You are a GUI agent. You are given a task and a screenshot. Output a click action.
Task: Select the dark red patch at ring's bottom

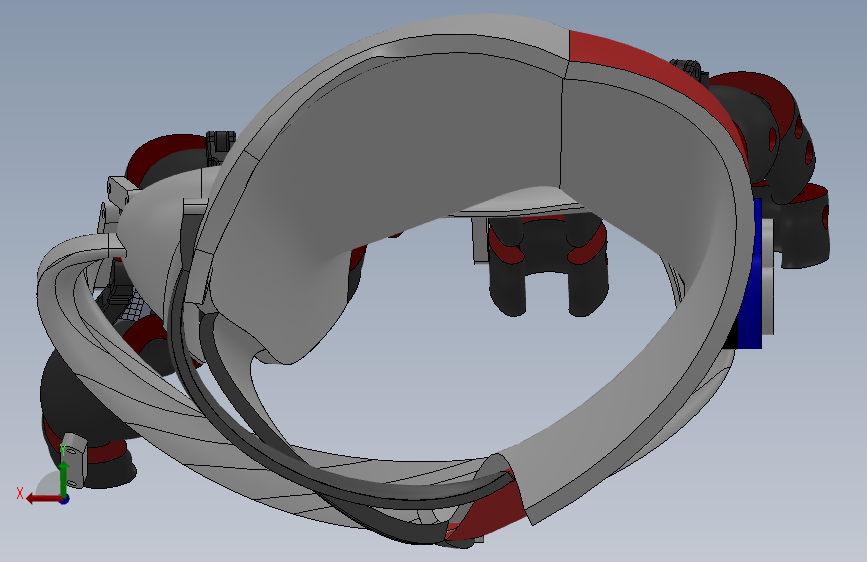pos(489,512)
